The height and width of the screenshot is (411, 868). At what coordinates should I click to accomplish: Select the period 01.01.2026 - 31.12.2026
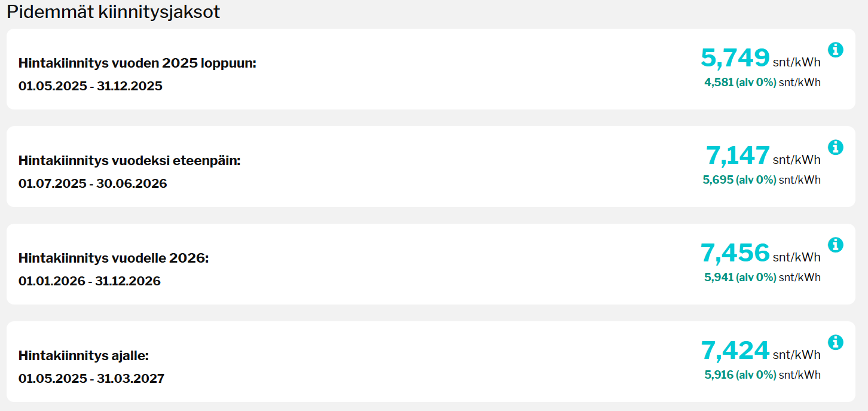pyautogui.click(x=90, y=281)
